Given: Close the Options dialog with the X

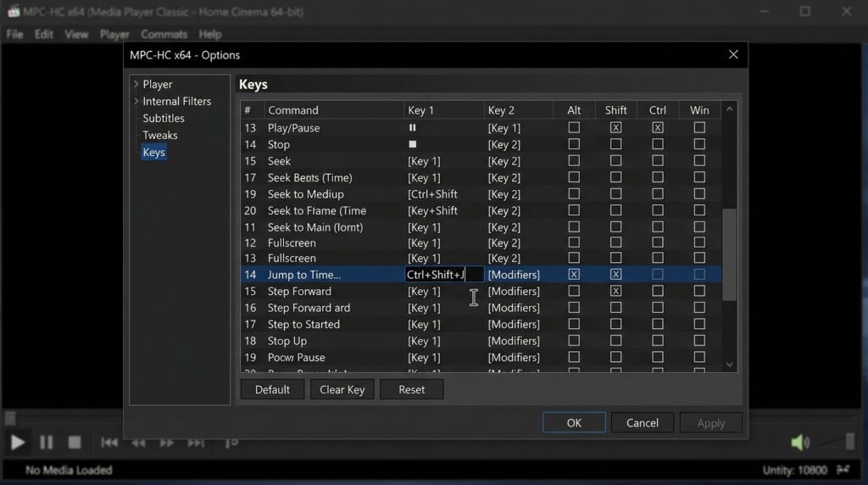Looking at the screenshot, I should tap(733, 54).
